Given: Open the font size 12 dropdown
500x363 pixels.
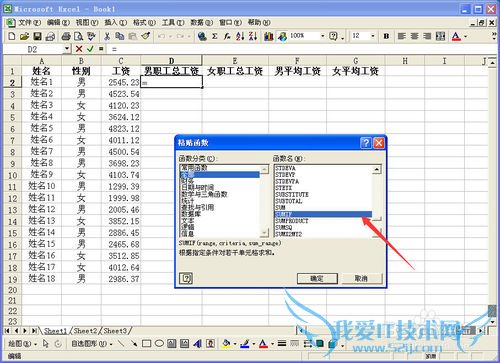Looking at the screenshot, I should pyautogui.click(x=373, y=36).
